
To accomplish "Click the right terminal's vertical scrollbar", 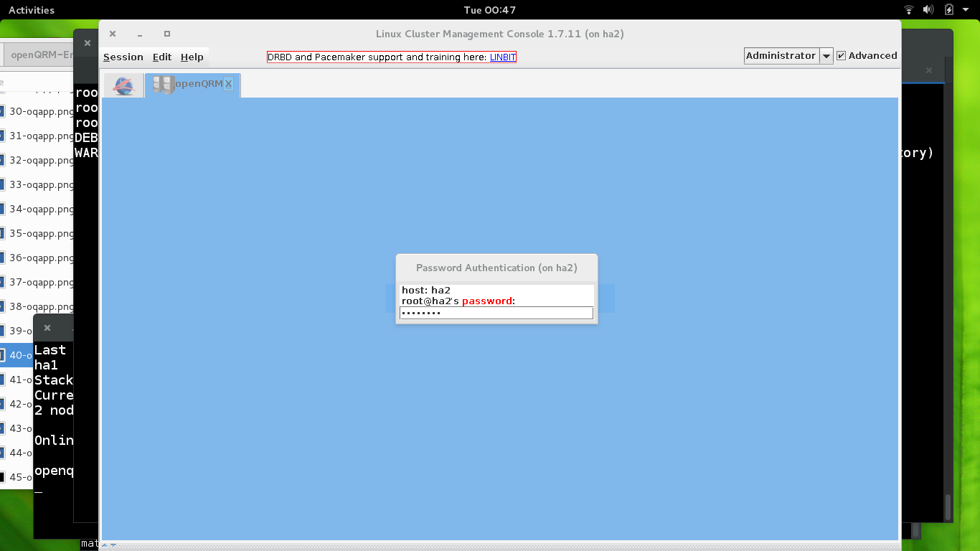I will coord(948,506).
